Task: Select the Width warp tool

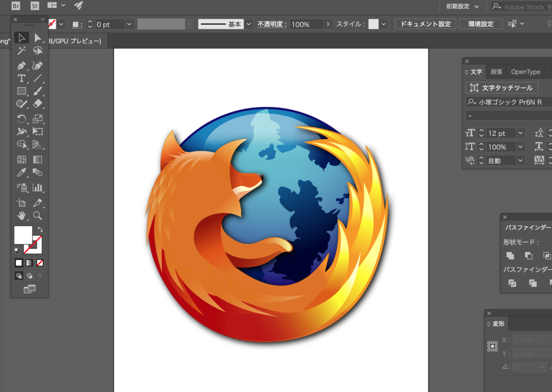Action: (x=22, y=131)
